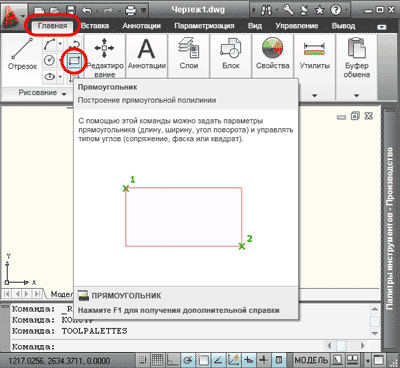This screenshot has width=400, height=368.
Task: Open the Буфер обмена clipboard panel
Action: click(356, 57)
